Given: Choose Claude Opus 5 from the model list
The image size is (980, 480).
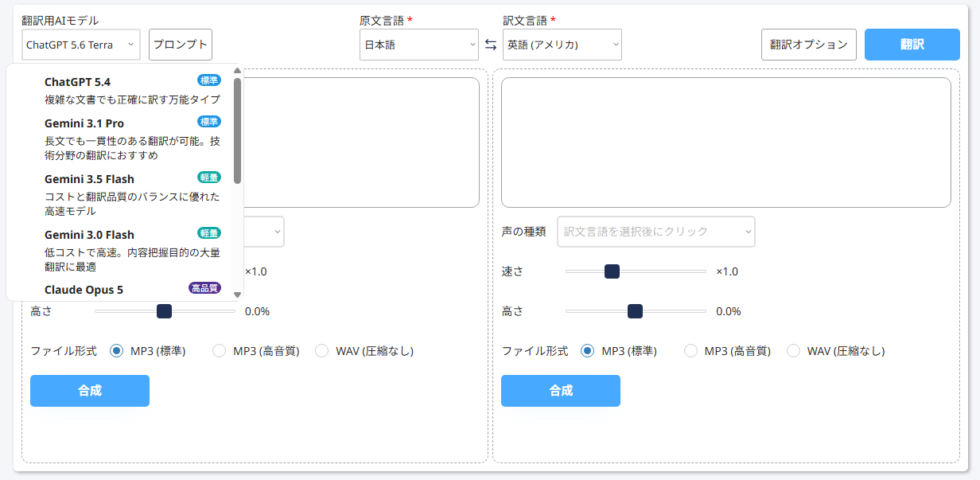Looking at the screenshot, I should pyautogui.click(x=120, y=290).
